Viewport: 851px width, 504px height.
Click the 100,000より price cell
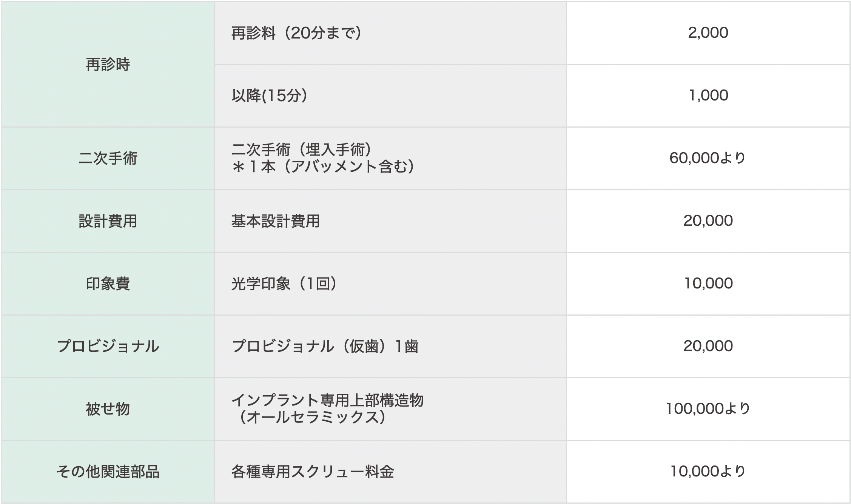(x=708, y=409)
